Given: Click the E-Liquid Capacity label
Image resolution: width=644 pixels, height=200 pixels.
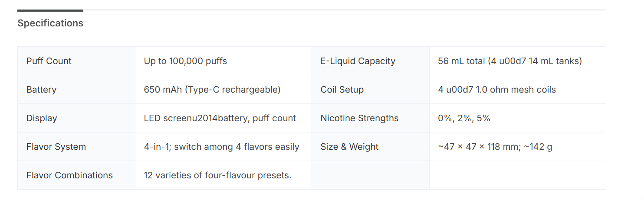Looking at the screenshot, I should (x=358, y=61).
